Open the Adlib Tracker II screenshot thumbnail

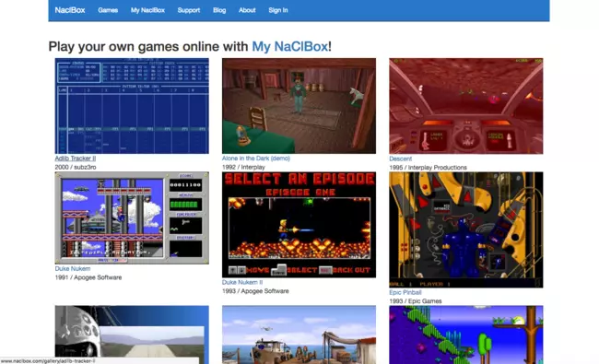[132, 106]
